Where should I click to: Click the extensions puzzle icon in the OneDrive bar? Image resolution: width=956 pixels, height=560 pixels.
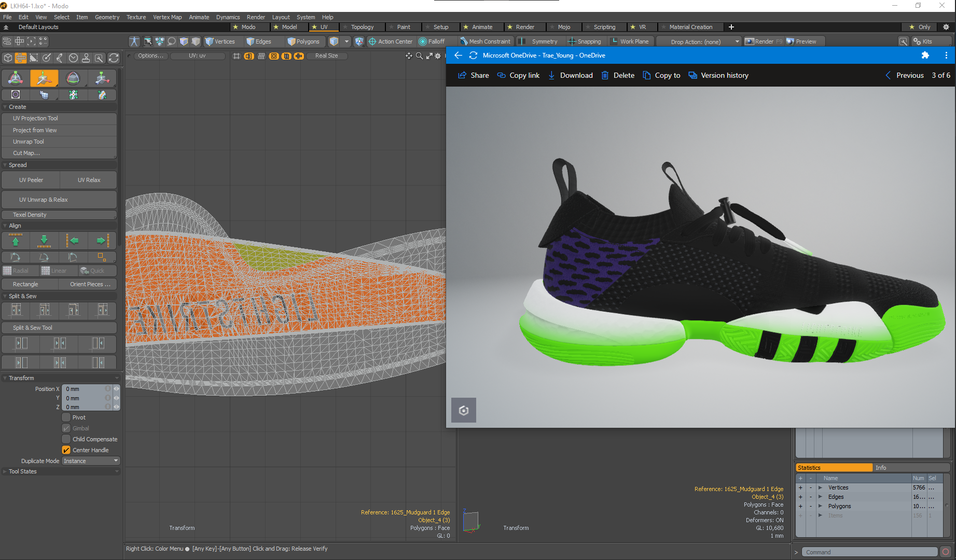(x=925, y=55)
